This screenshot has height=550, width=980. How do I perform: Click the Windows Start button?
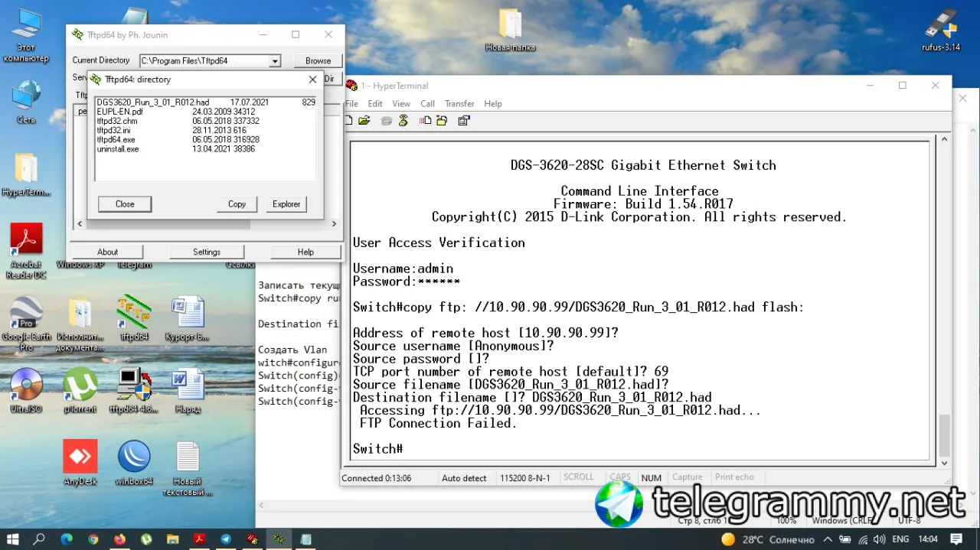coord(14,539)
